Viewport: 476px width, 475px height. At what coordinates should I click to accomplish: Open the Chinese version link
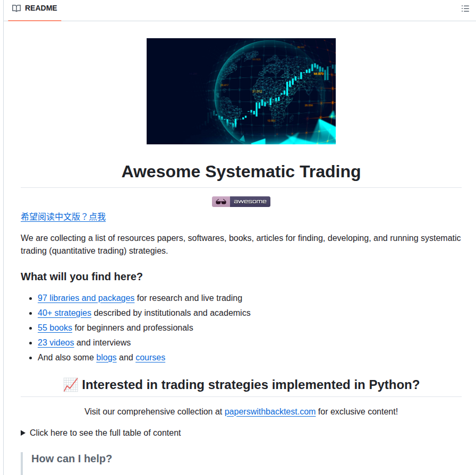click(63, 217)
